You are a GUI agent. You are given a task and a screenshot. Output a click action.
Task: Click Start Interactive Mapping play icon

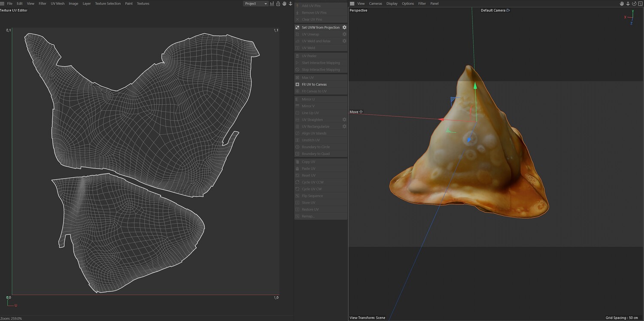[298, 63]
